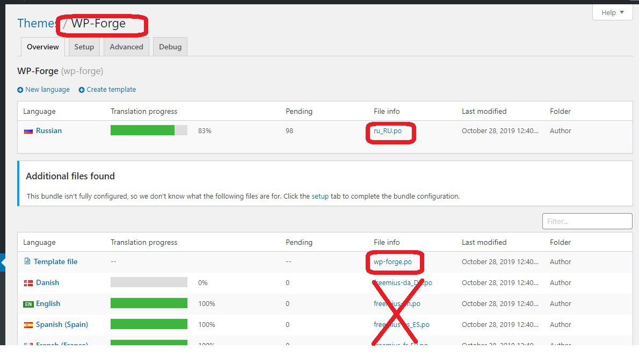
Task: Click the English 100% progress bar
Action: pos(149,303)
